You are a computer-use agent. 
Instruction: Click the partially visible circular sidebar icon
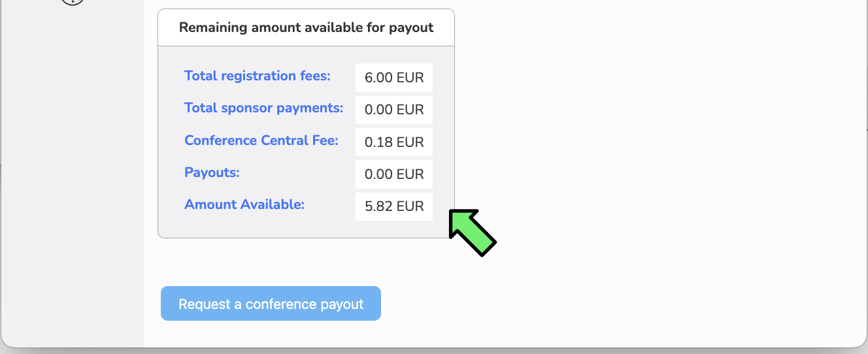(x=73, y=2)
